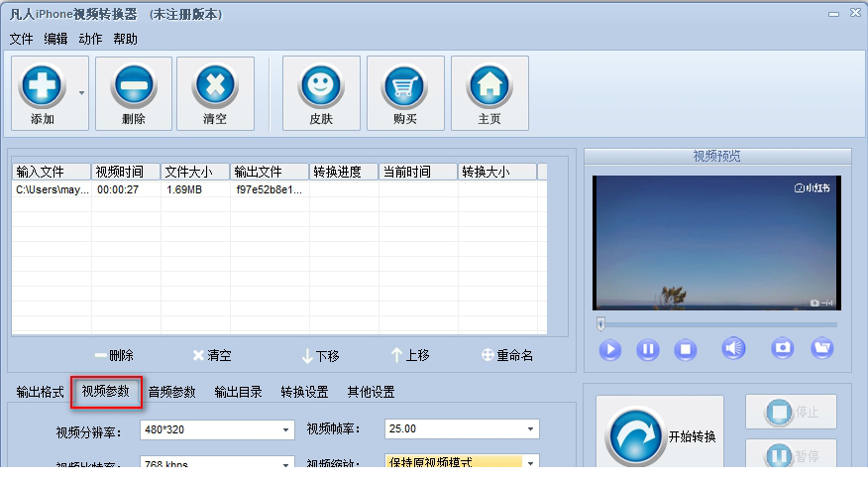Move file up with 上移
The width and height of the screenshot is (868, 485).
pyautogui.click(x=410, y=355)
